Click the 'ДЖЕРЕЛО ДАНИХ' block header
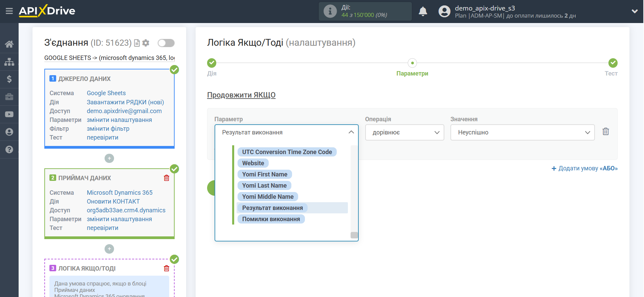Screen dimensions: 644x297 (x=84, y=79)
